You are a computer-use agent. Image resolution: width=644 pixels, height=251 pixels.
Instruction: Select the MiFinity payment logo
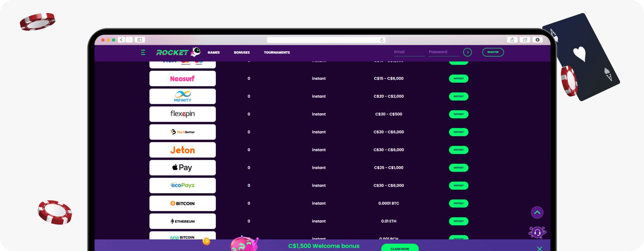tap(182, 96)
